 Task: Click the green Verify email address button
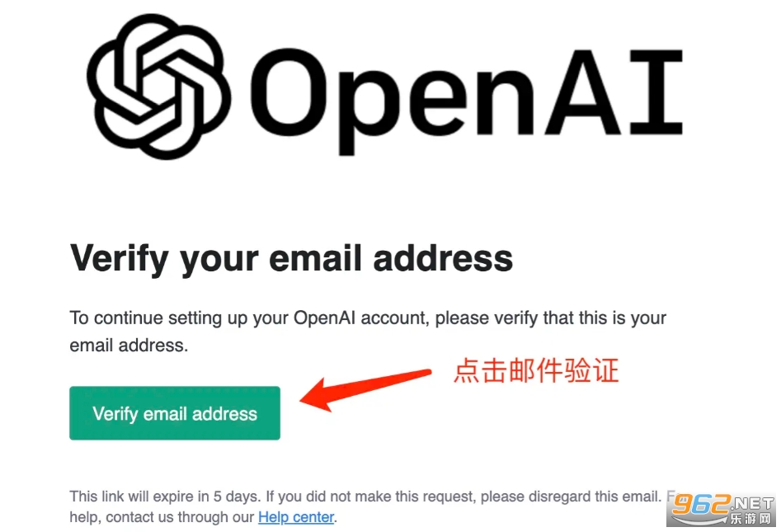click(x=175, y=413)
